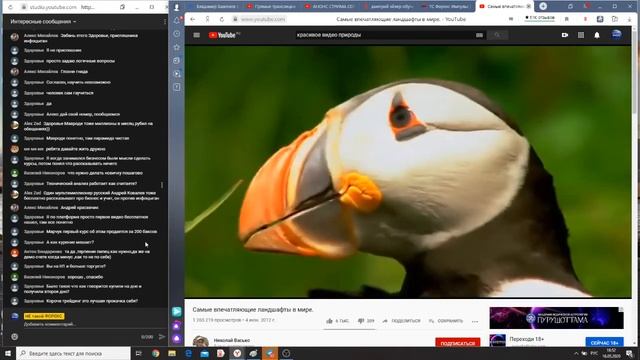Viewport: 640px width, 360px height.
Task: Open the emoji picker in the chat input
Action: pyautogui.click(x=15, y=337)
